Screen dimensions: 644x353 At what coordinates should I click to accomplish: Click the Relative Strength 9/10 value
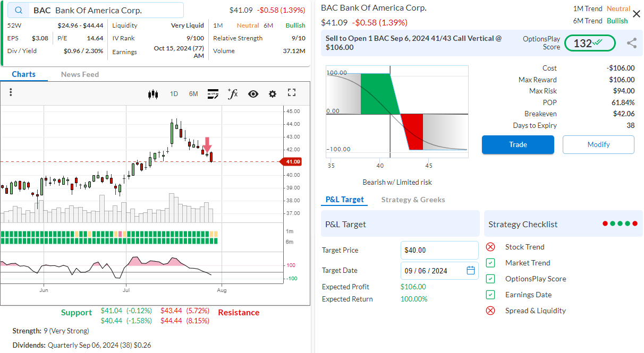coord(299,38)
